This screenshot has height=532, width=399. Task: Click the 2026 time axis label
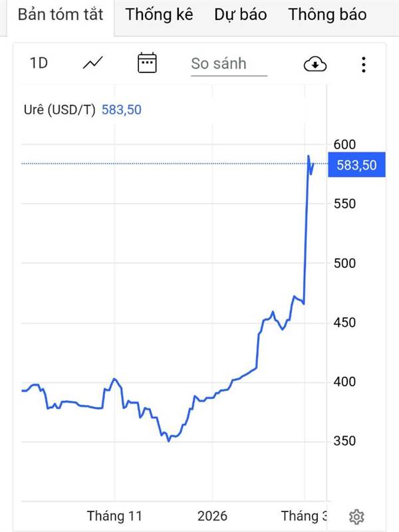point(212,516)
